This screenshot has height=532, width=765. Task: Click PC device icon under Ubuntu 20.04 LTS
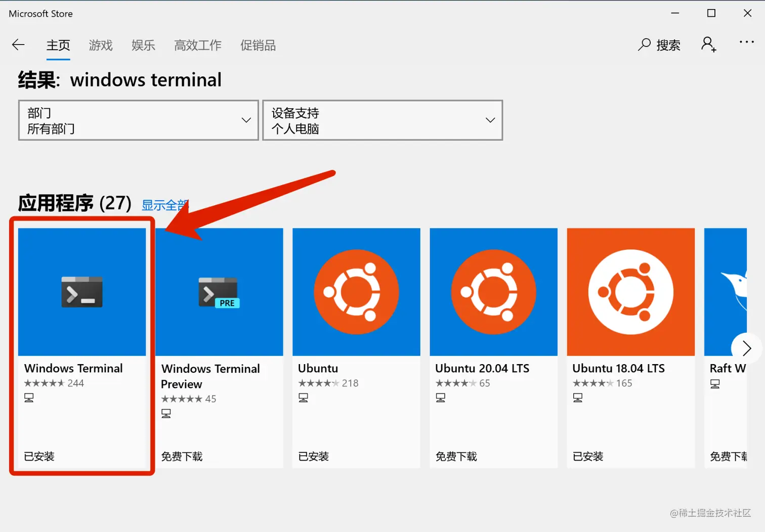click(x=440, y=398)
